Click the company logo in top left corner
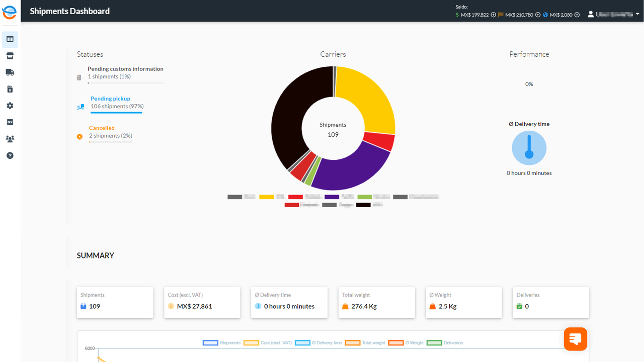644x362 pixels. point(9,12)
